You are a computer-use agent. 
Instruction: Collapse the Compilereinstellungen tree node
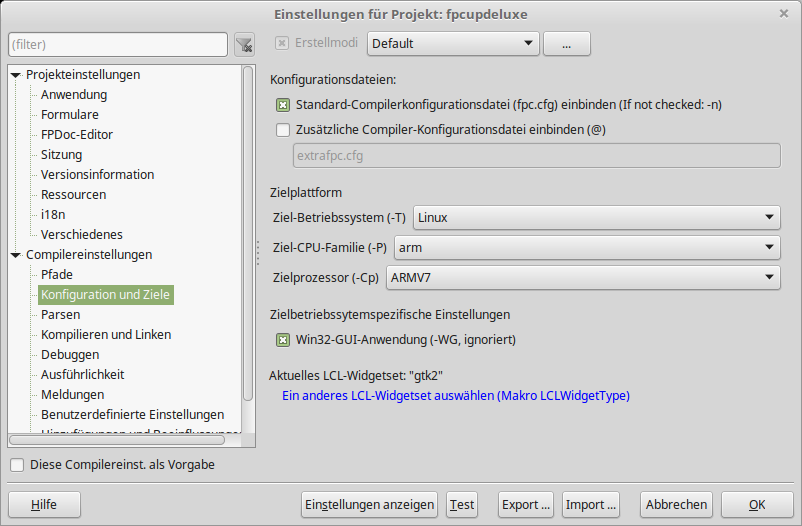[15, 255]
